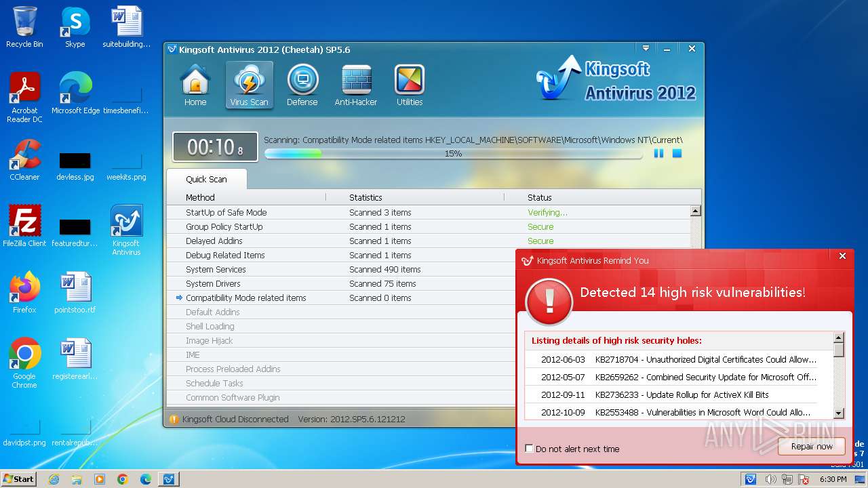Open the Acrobat Reader DC shortcut
The image size is (868, 488).
tap(24, 98)
